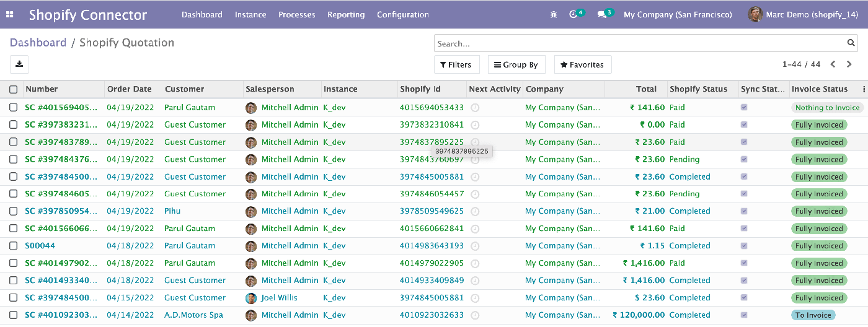Open the Group By dropdown
The image size is (868, 327).
click(x=516, y=64)
